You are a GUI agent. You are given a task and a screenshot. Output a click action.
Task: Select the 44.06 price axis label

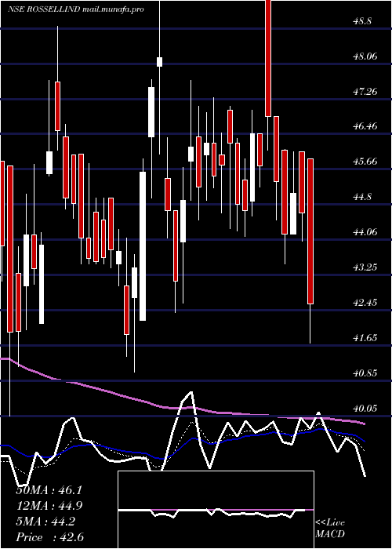365,232
